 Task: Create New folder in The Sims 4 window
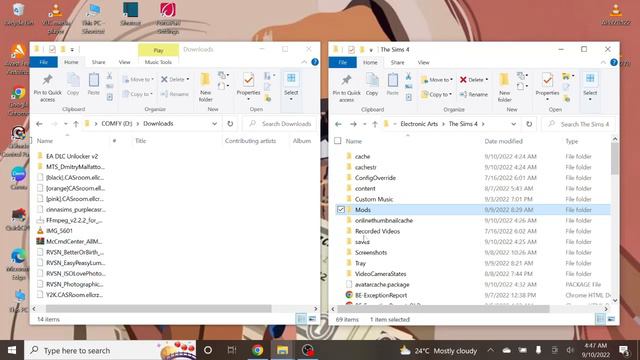click(504, 88)
